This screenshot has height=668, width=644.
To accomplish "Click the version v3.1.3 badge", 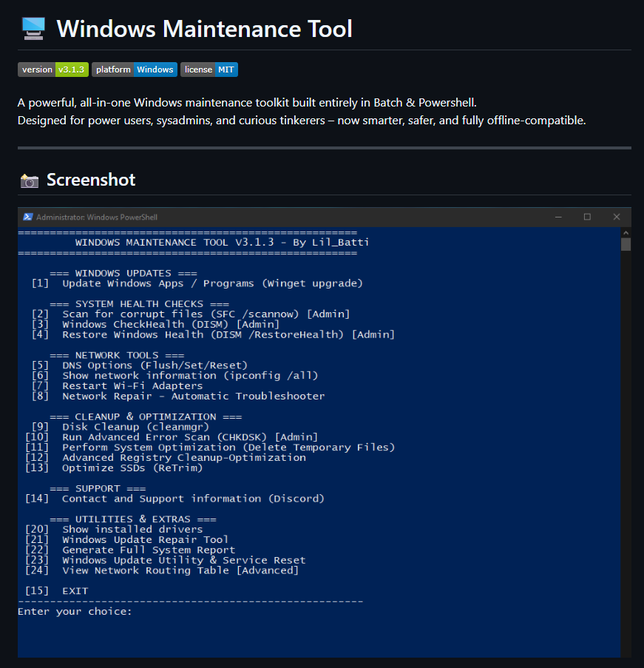I will (x=53, y=70).
